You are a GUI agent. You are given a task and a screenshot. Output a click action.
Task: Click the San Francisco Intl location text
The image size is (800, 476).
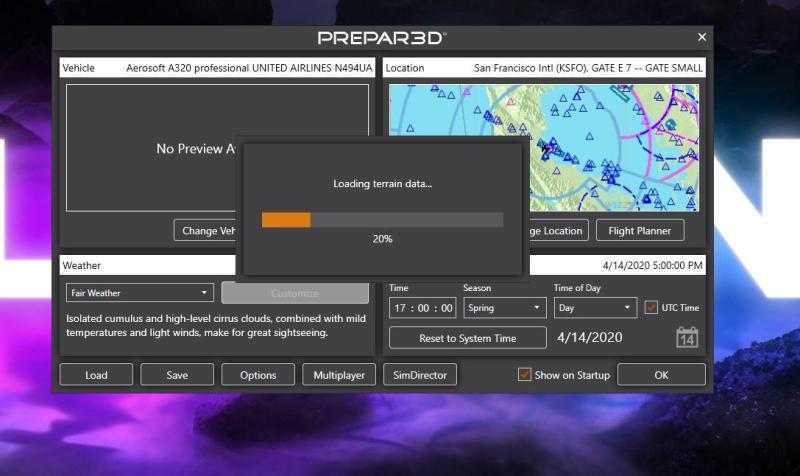click(x=588, y=68)
